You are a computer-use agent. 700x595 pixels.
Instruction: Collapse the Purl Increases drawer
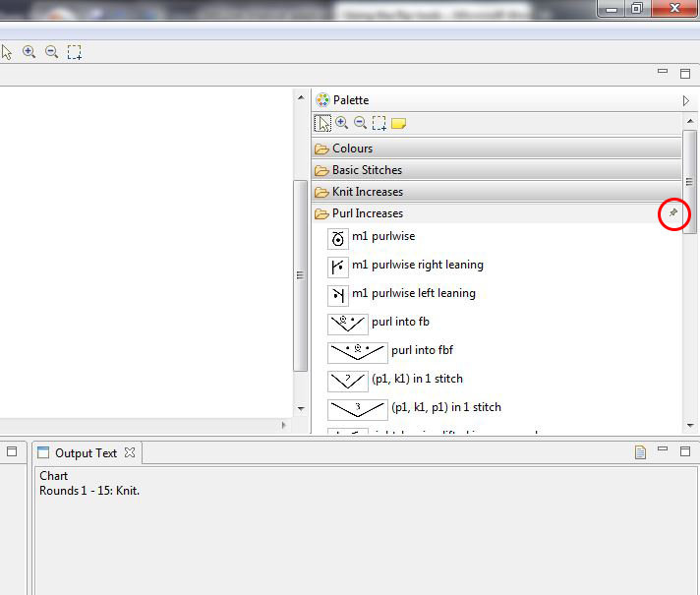(367, 213)
